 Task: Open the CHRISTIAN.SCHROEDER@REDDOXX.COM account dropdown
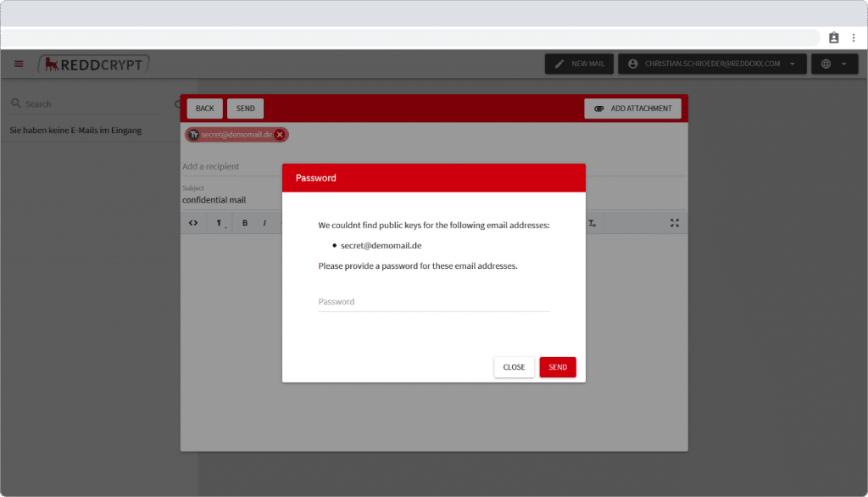[712, 64]
